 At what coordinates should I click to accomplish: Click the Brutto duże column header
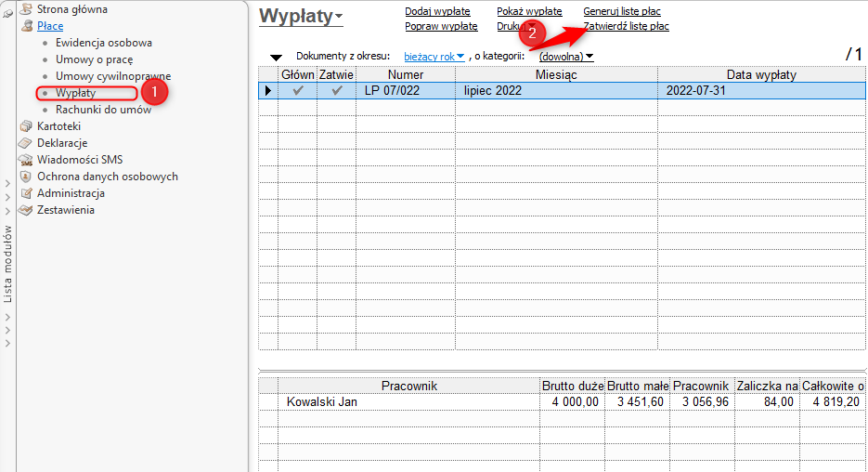(573, 386)
